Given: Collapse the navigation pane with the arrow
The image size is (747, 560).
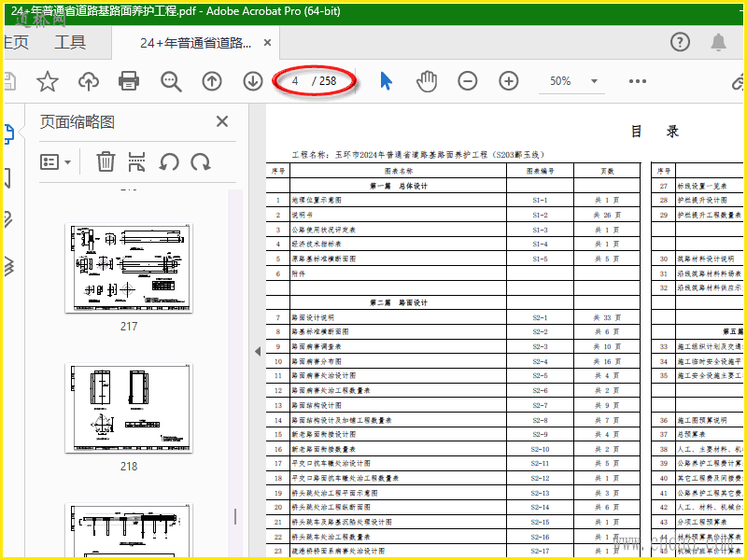Looking at the screenshot, I should coord(258,352).
